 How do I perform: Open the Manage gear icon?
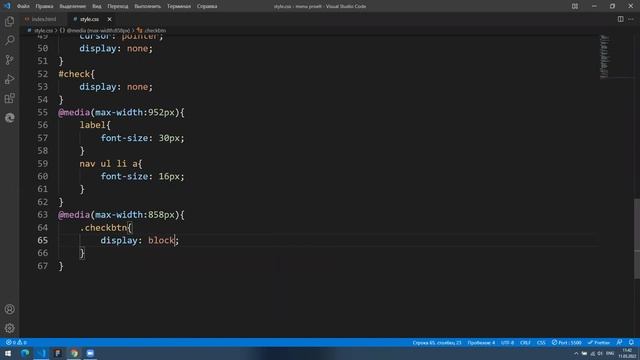pyautogui.click(x=9, y=328)
